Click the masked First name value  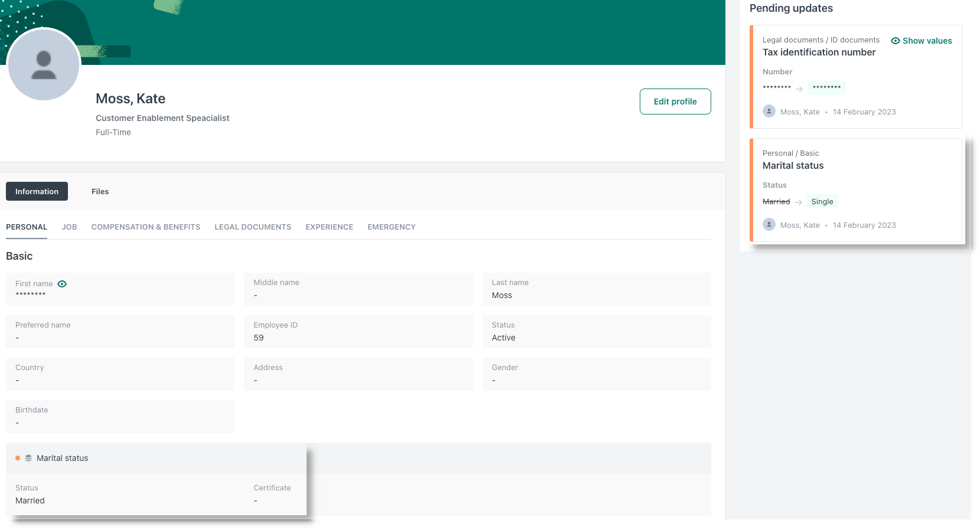click(x=30, y=295)
